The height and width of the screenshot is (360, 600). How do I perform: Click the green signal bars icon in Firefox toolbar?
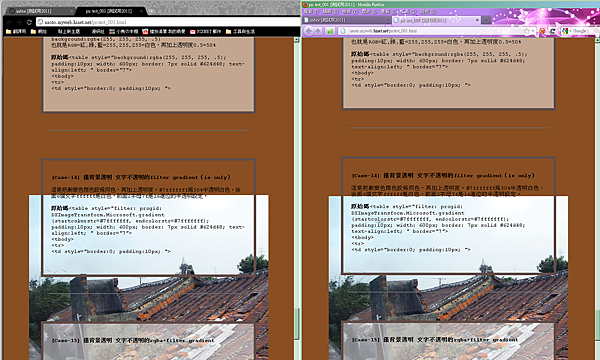pos(330,31)
